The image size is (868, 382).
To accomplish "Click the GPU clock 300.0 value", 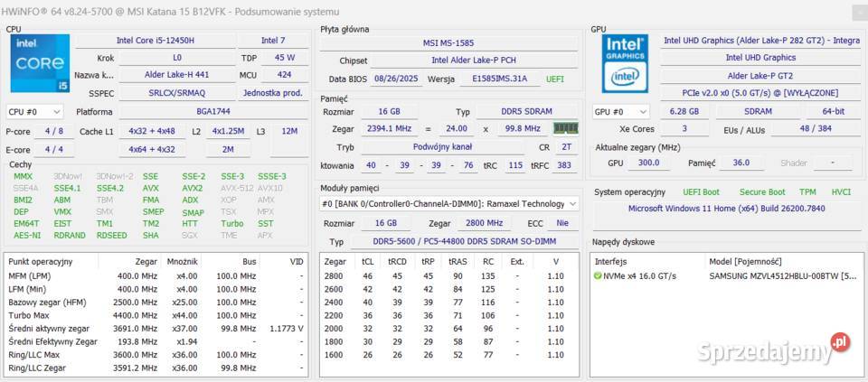I will (649, 163).
